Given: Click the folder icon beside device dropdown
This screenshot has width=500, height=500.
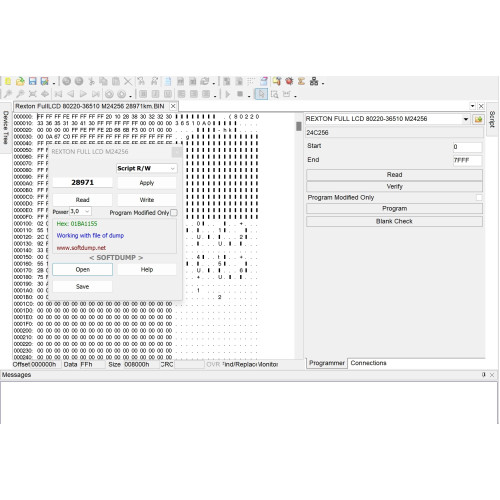Looking at the screenshot, I should coord(478,119).
